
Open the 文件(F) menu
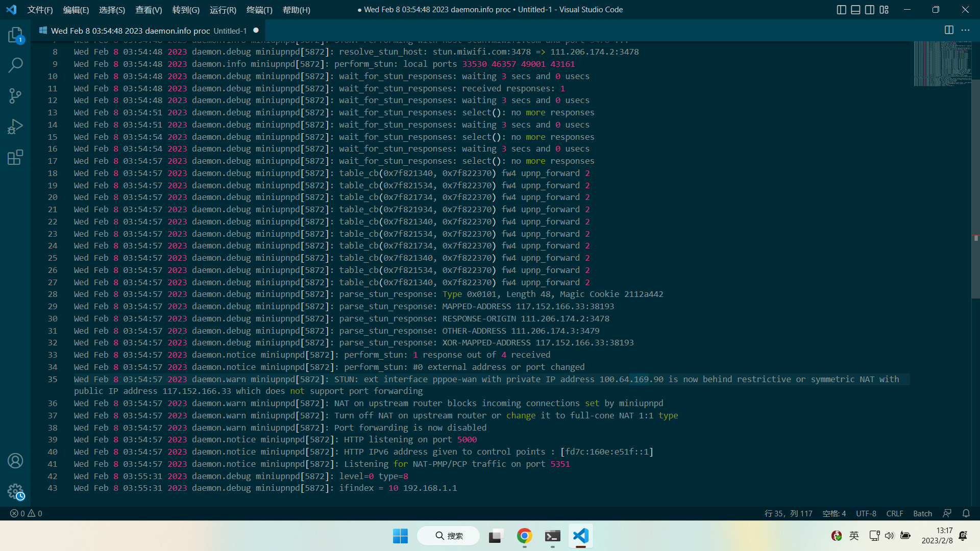(x=40, y=10)
